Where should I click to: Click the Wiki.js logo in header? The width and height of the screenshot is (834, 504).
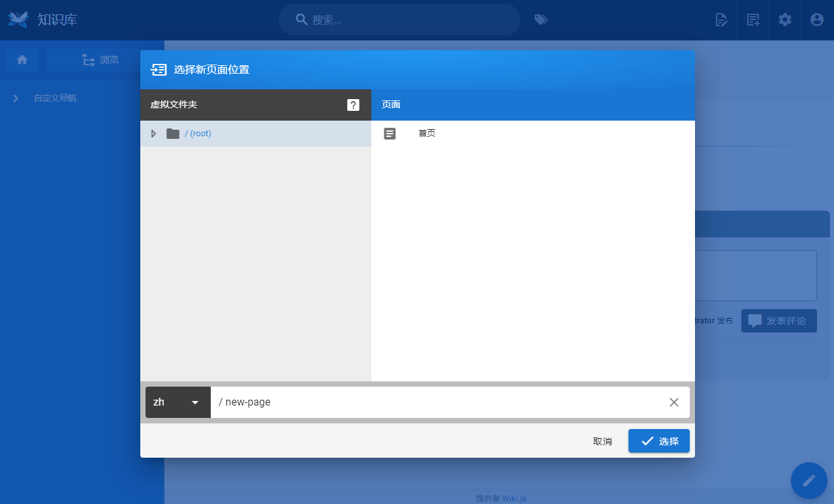[x=18, y=20]
